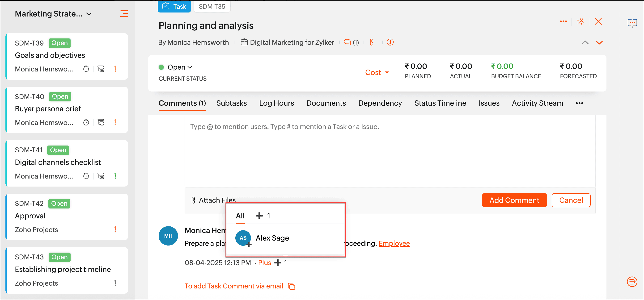644x300 pixels.
Task: Click the Add Comment button
Action: pyautogui.click(x=514, y=200)
